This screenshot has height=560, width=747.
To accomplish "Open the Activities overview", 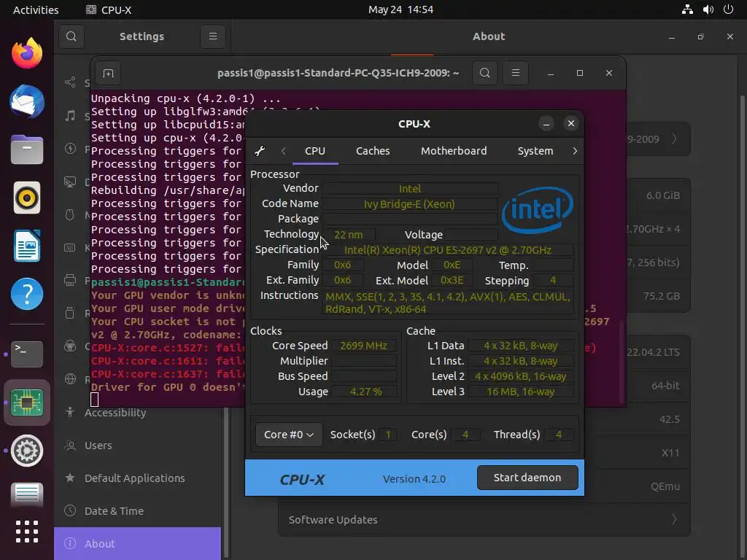I will click(x=36, y=9).
